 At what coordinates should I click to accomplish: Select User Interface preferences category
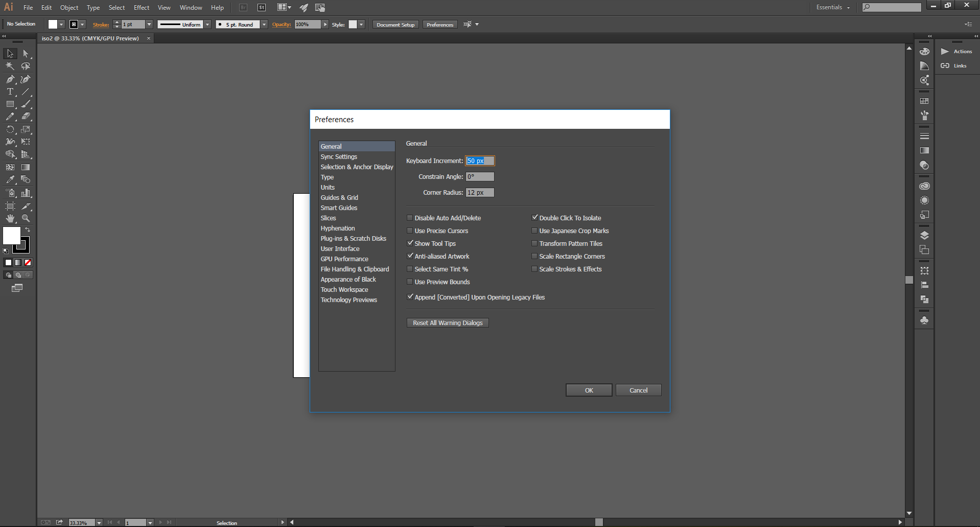tap(340, 249)
